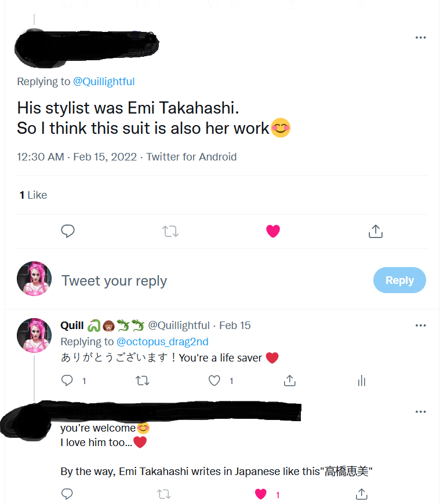This screenshot has width=447, height=504.
Task: Open Quill's profile picture on the reply
Action: (x=34, y=335)
